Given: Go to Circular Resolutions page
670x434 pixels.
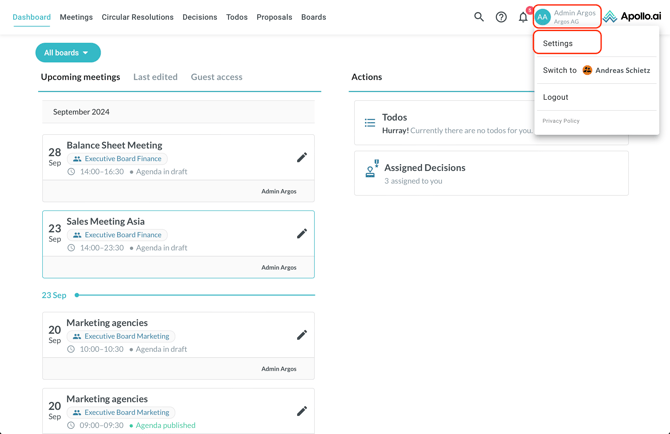Looking at the screenshot, I should pos(137,17).
